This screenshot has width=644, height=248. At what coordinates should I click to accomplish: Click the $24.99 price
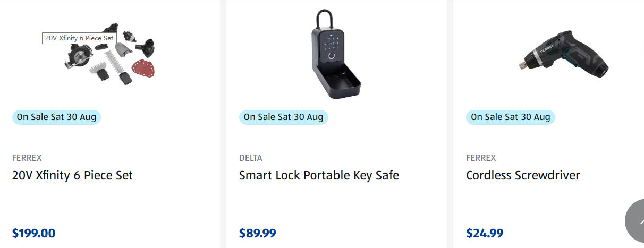pos(485,233)
